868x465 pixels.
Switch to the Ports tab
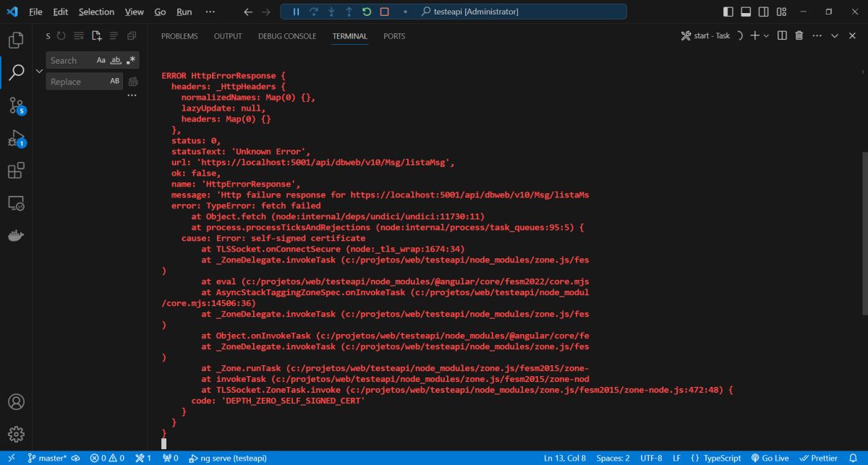coord(394,36)
